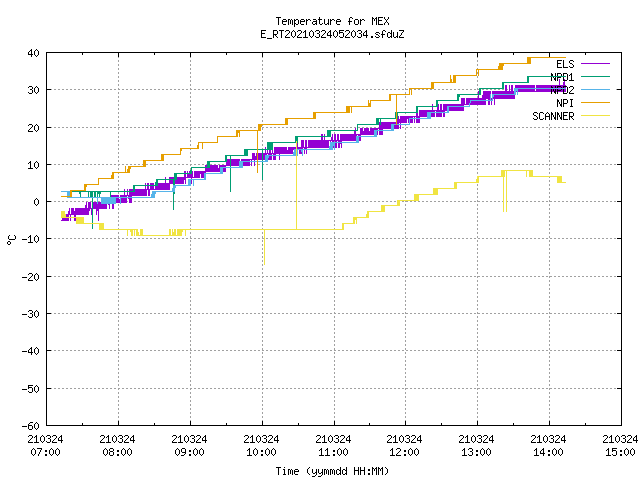
Task: Click the x-axis time label '15:00'
Action: click(x=620, y=453)
